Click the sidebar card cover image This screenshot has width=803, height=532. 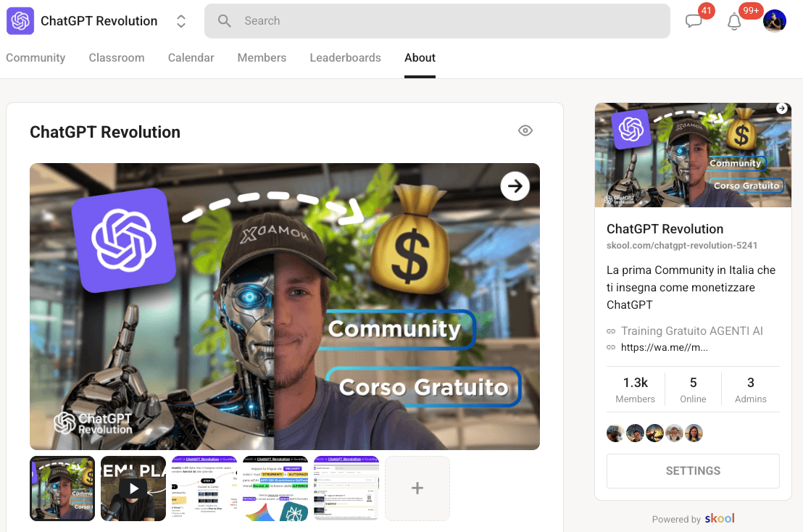tap(693, 155)
